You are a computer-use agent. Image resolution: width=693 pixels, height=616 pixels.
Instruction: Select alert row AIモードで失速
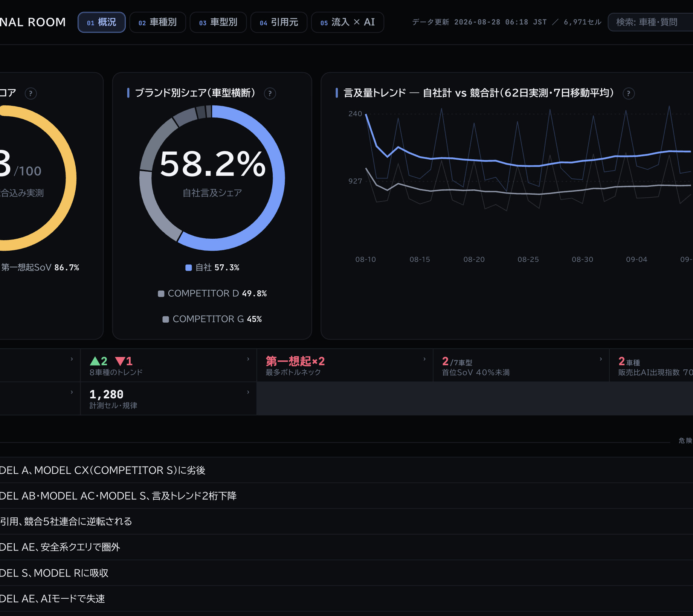click(x=346, y=599)
